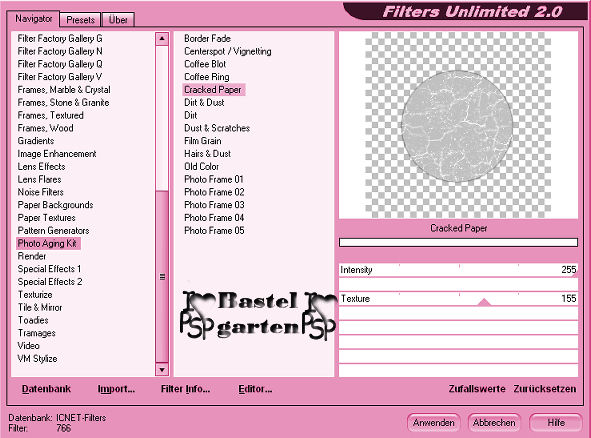Screen dimensions: 591x438
Task: Open the Über tab
Action: pos(118,20)
